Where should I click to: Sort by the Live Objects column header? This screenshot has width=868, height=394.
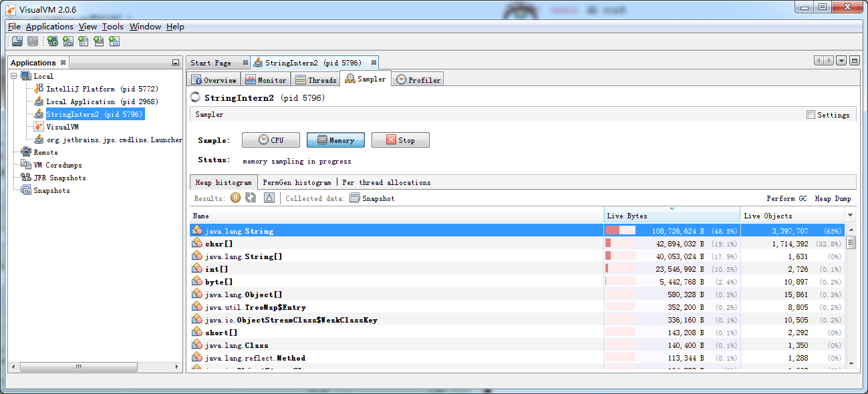(x=792, y=216)
